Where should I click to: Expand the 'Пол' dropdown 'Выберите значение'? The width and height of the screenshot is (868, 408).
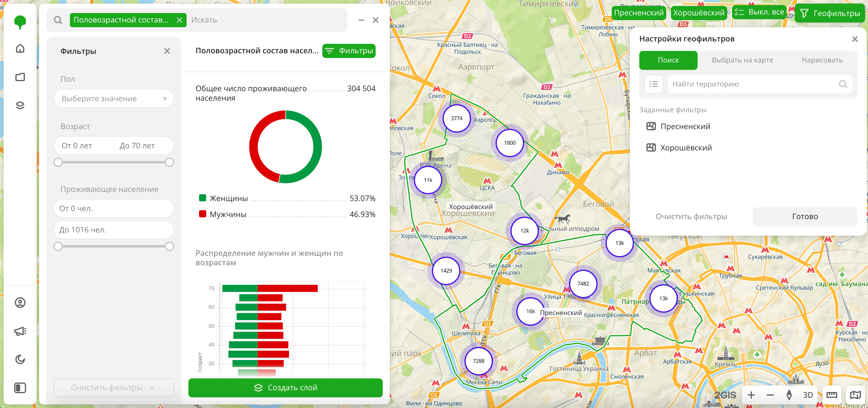(x=113, y=99)
